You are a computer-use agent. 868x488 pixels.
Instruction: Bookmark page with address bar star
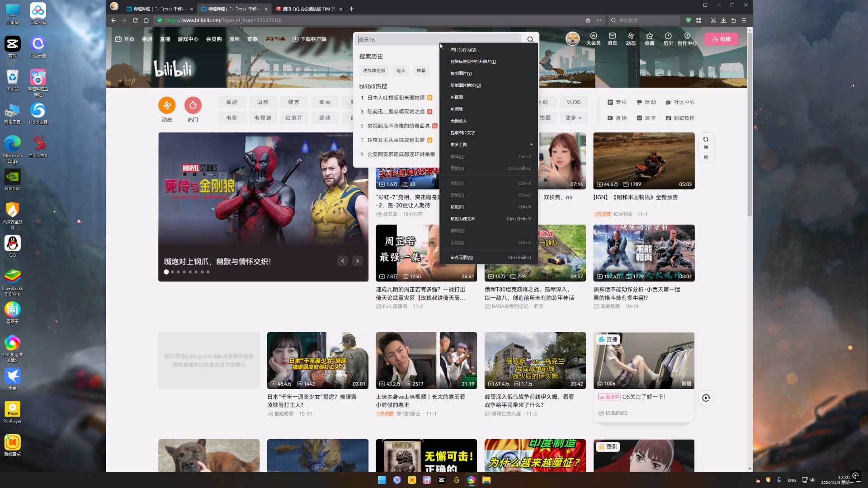588,20
